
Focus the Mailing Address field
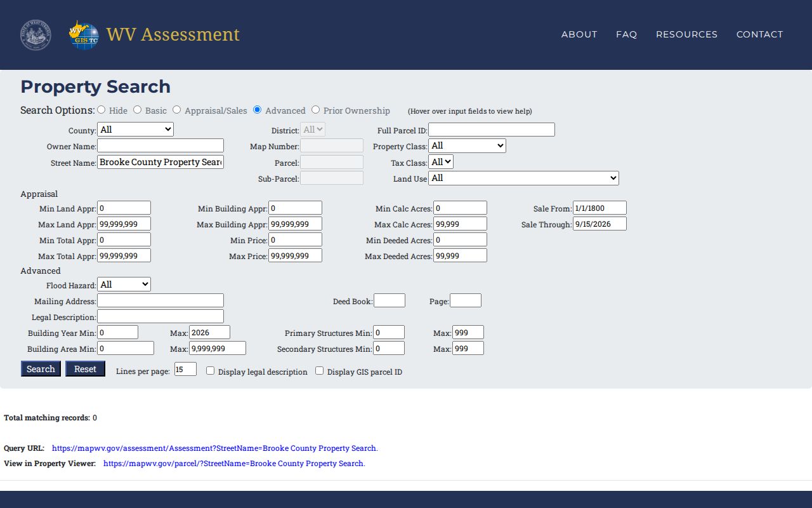coord(160,300)
